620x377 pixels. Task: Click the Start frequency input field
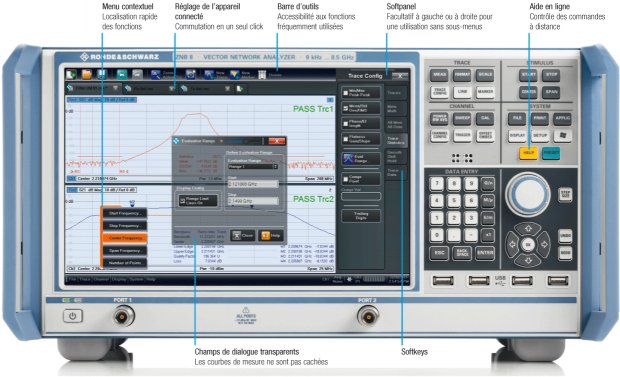[x=253, y=184]
